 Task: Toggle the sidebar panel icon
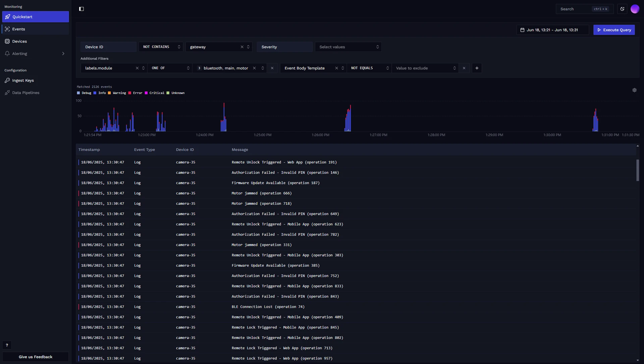pyautogui.click(x=82, y=9)
